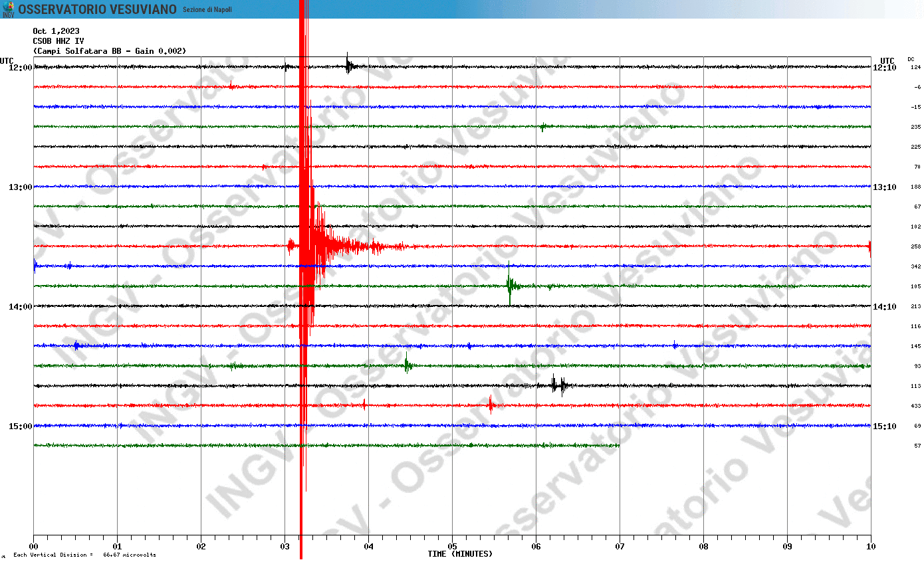Click the 'Campi Solfatara BB - Gain 0.002' label

[x=110, y=51]
